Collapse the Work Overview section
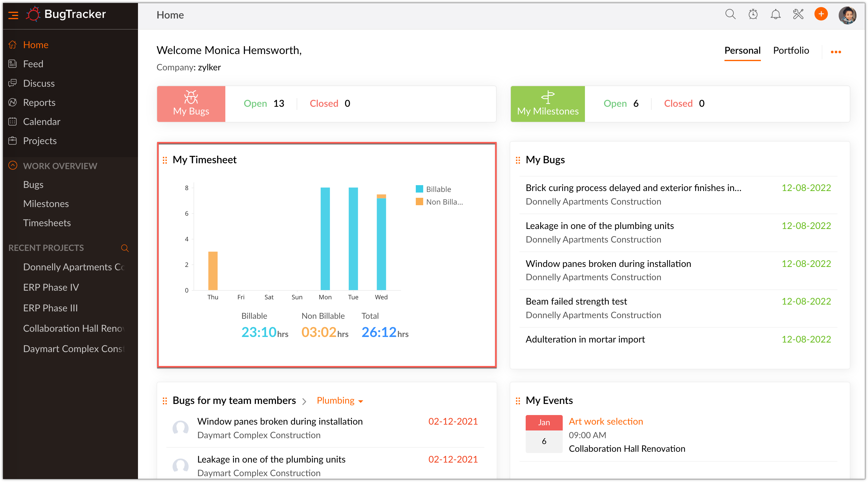868x482 pixels. (13, 165)
